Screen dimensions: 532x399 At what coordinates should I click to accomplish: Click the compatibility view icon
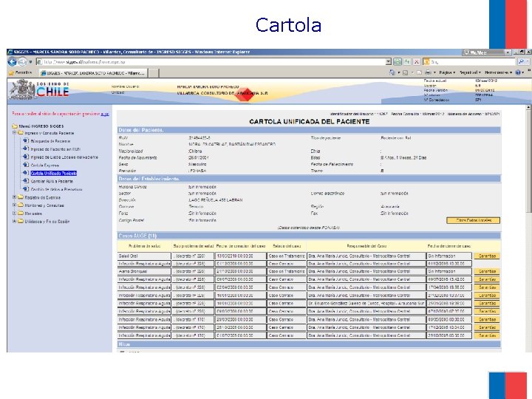point(398,62)
